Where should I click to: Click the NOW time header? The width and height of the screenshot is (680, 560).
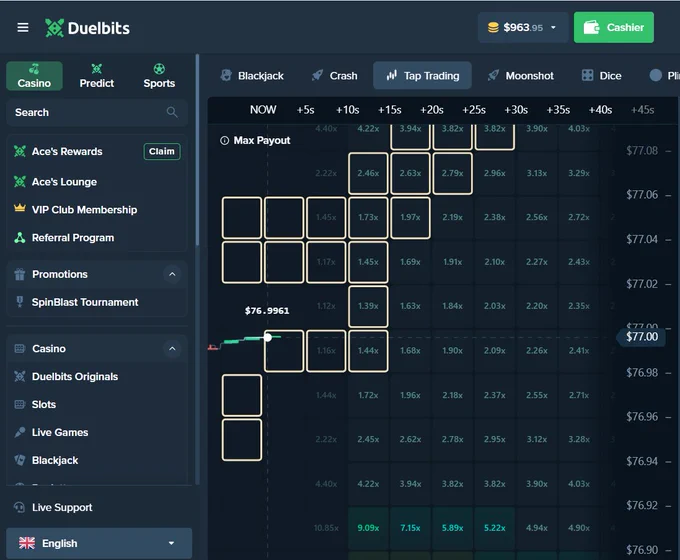click(263, 110)
